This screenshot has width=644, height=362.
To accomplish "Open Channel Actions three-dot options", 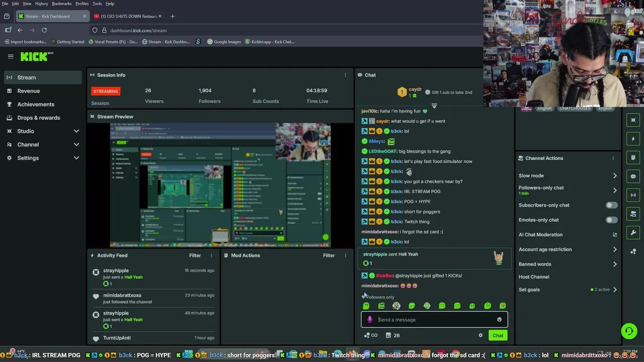I will click(613, 158).
